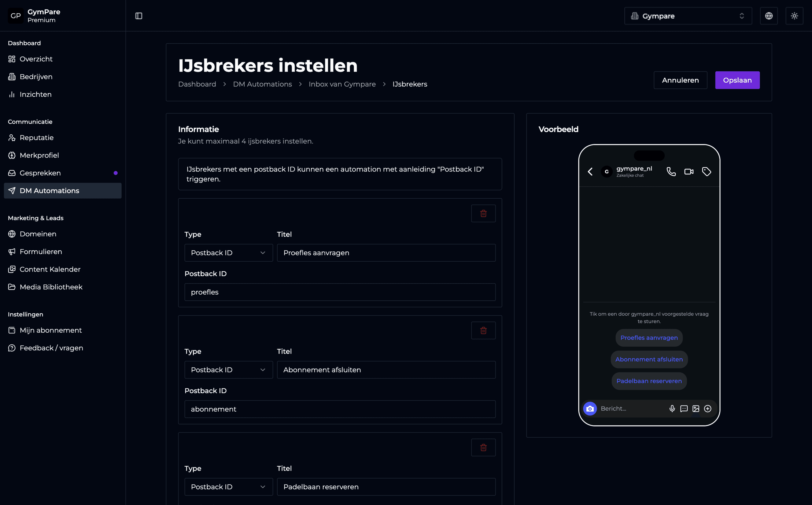Image resolution: width=812 pixels, height=505 pixels.
Task: Tap the phone call icon in preview
Action: click(x=671, y=172)
